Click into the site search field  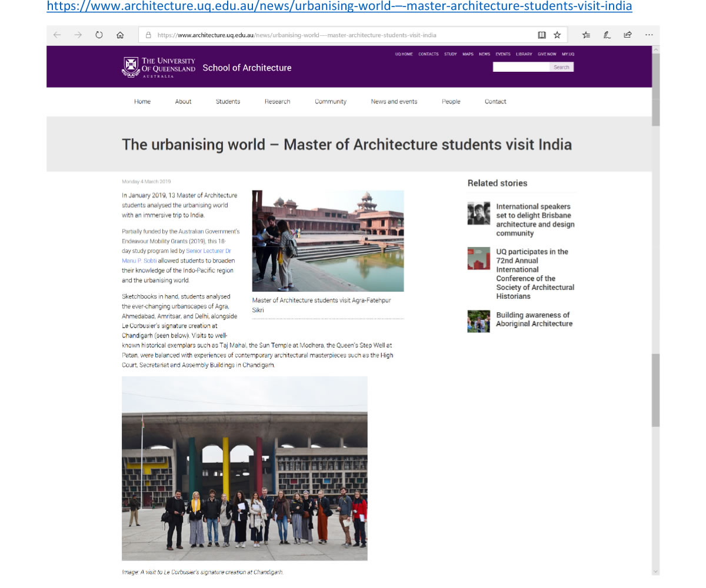point(521,67)
